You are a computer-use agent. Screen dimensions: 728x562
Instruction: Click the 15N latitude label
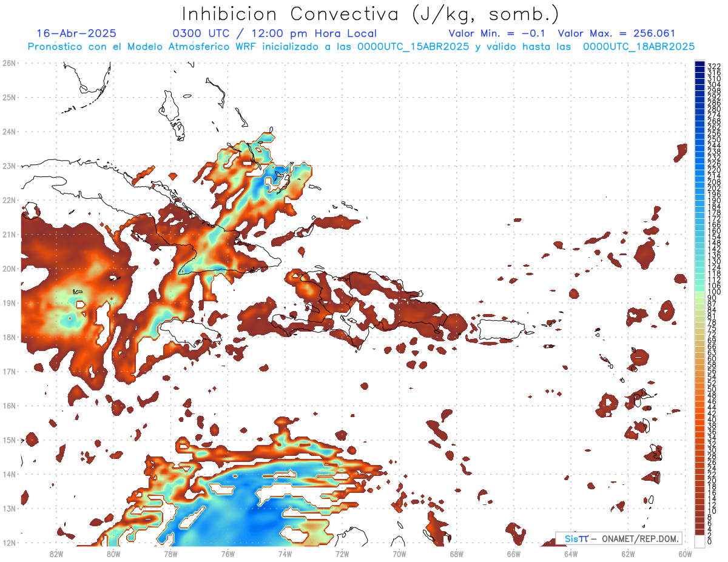tap(9, 440)
